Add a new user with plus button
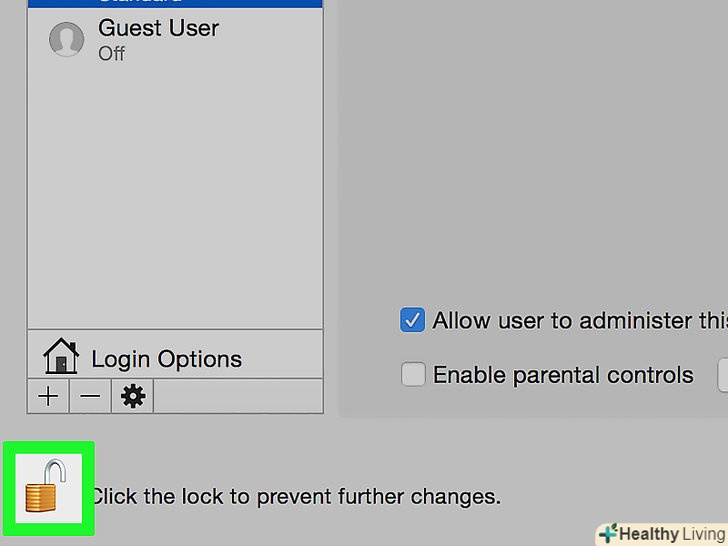Viewport: 728px width, 546px height. pos(48,397)
